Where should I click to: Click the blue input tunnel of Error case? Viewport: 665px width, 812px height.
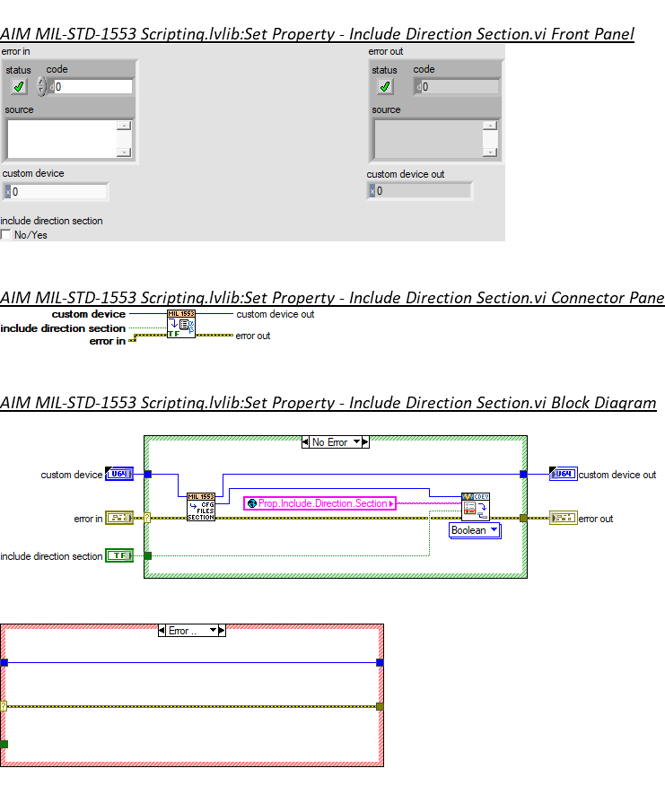[x=4, y=662]
